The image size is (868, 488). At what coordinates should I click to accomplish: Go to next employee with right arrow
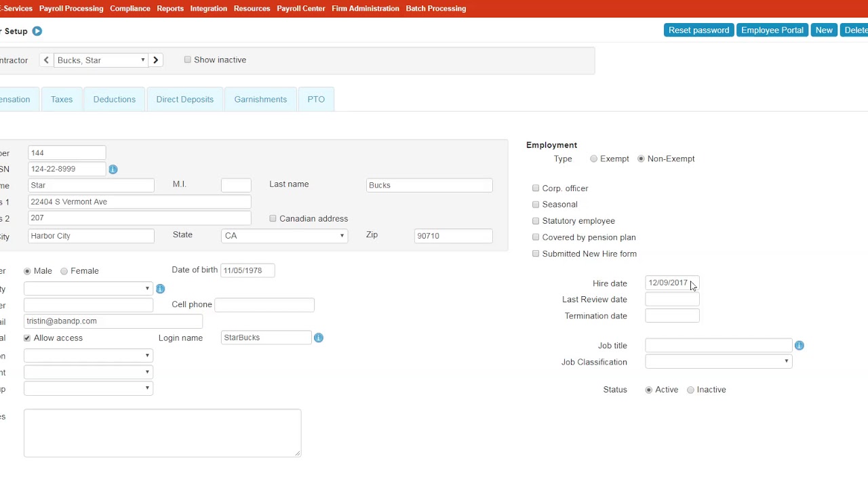(x=156, y=60)
